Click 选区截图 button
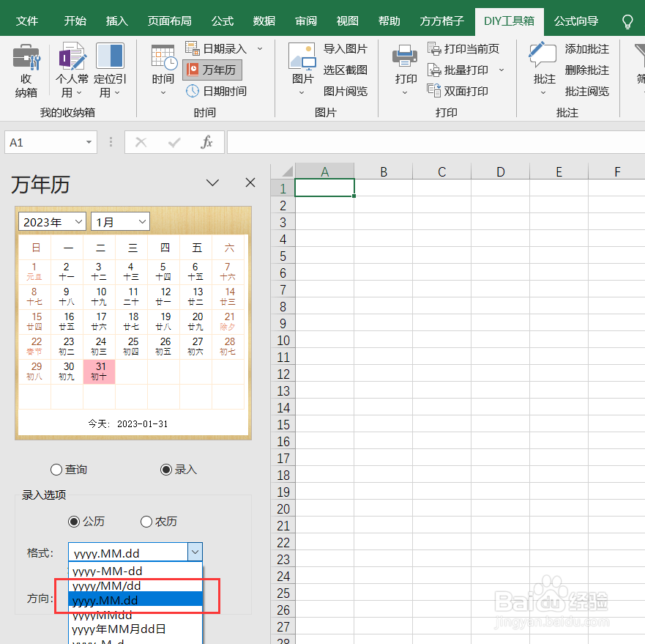 pos(345,70)
